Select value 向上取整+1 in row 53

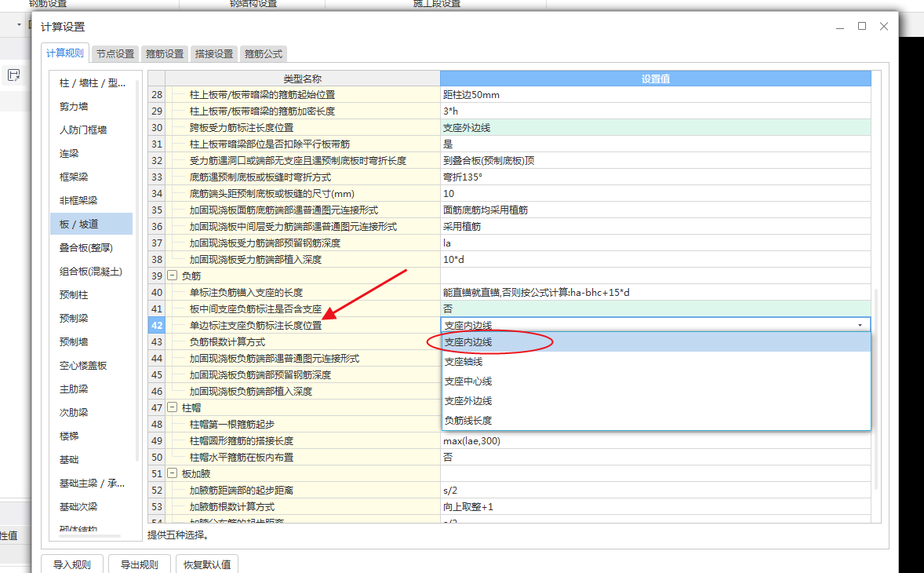click(x=655, y=507)
